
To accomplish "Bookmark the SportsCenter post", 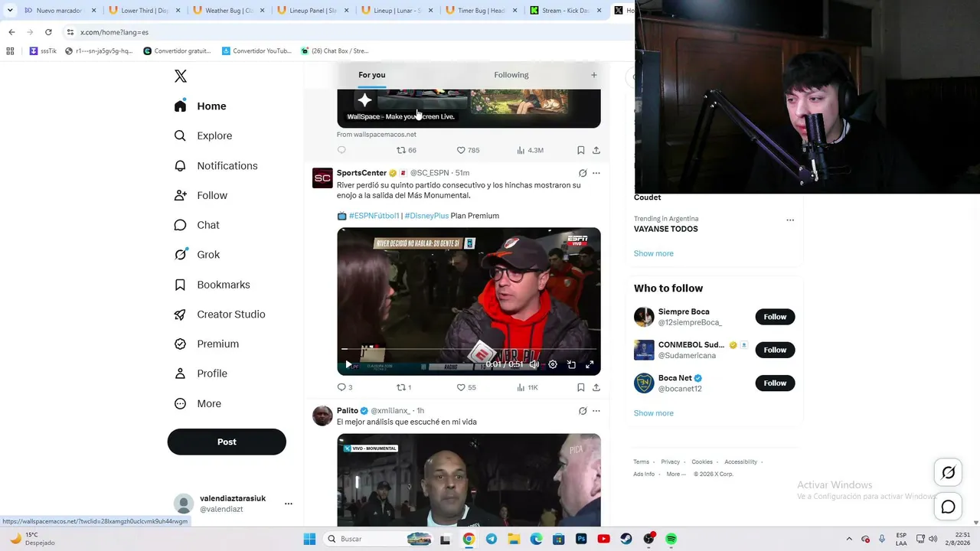I will click(581, 387).
